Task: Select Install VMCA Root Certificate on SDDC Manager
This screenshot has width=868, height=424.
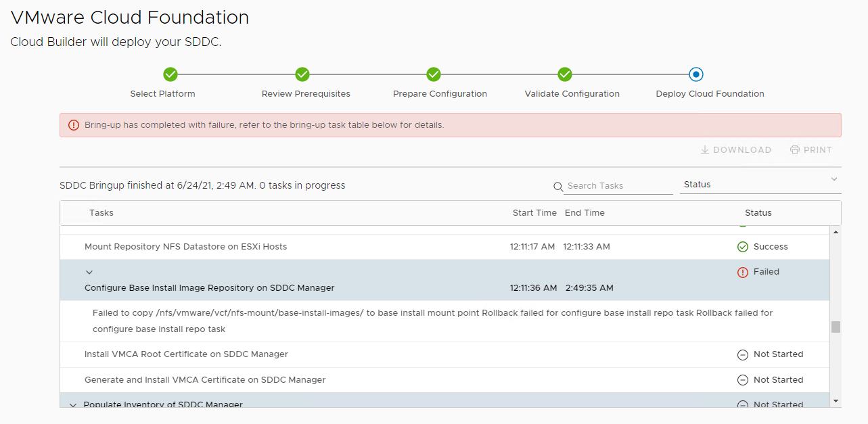Action: (x=186, y=354)
